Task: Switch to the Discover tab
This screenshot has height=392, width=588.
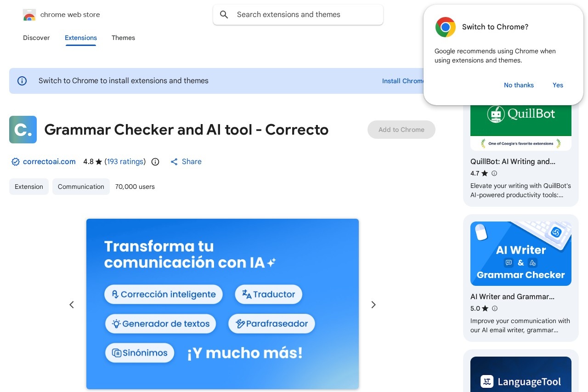Action: coord(36,38)
